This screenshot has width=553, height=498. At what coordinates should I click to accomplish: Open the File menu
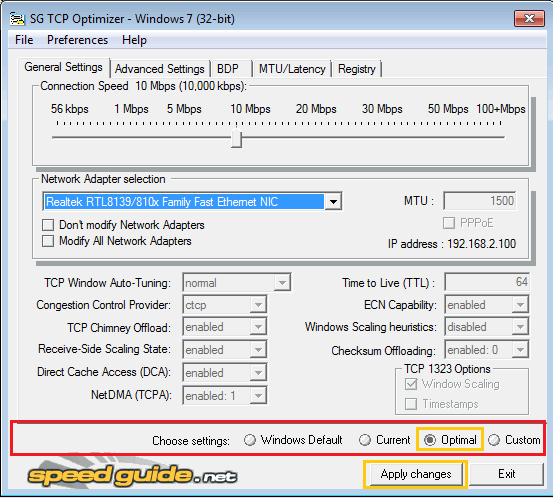(24, 40)
